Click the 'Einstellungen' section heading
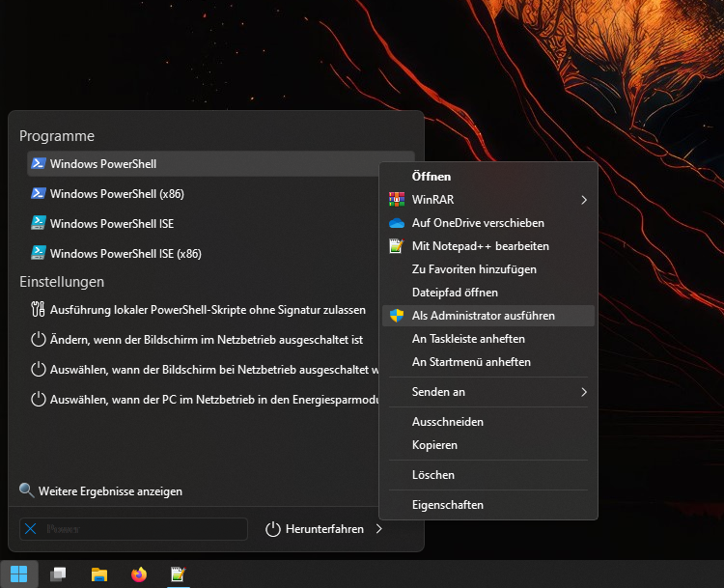The width and height of the screenshot is (724, 588). [62, 282]
